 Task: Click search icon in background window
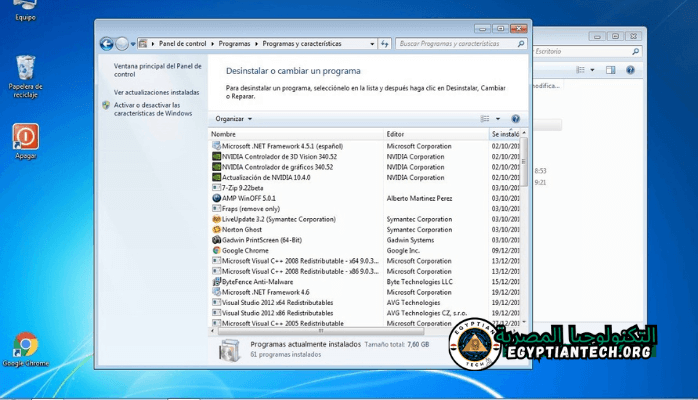coord(635,52)
